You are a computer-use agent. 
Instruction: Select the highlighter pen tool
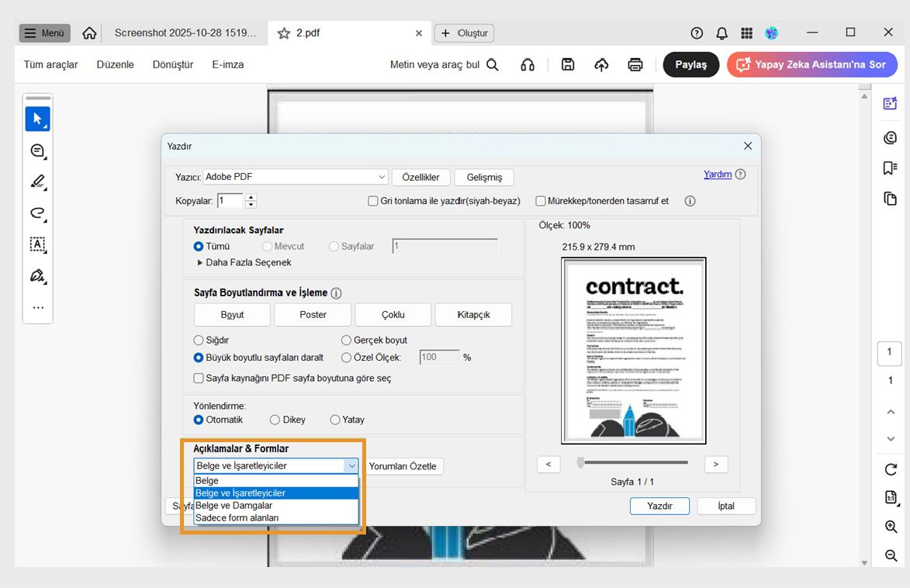(x=38, y=182)
